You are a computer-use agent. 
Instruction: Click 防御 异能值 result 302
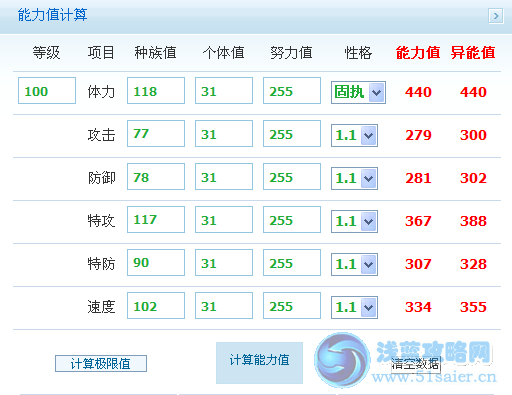473,178
